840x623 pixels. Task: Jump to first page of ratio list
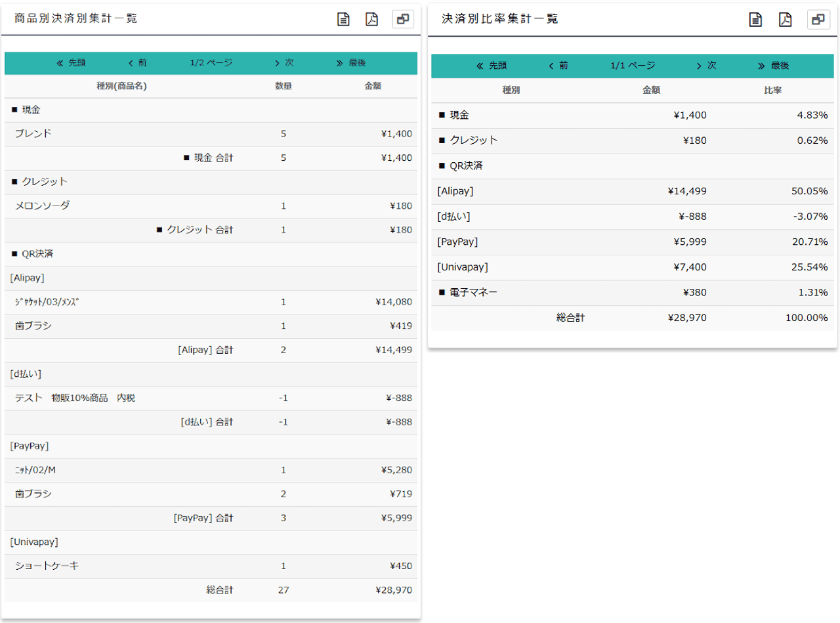point(492,66)
